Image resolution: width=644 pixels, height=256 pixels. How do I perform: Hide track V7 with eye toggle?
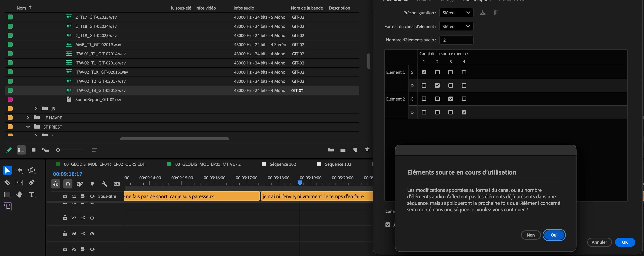(92, 218)
